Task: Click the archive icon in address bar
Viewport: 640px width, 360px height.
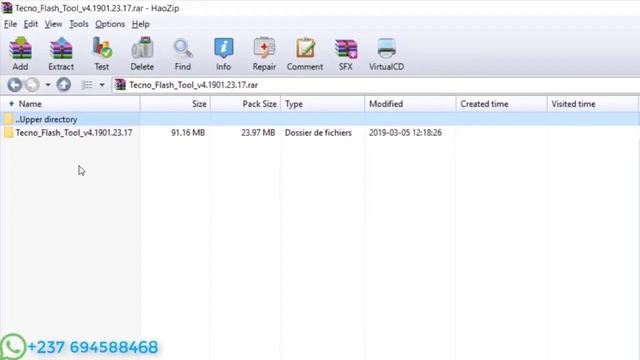Action: [x=120, y=85]
